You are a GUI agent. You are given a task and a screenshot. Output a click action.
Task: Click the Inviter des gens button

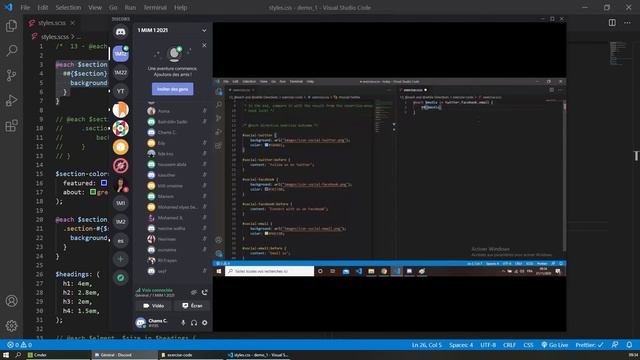[x=173, y=89]
